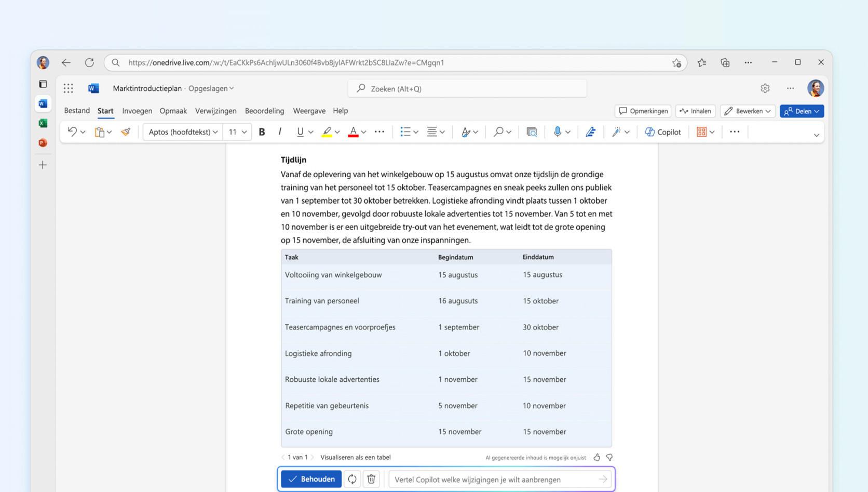The image size is (868, 492).
Task: Toggle Bold formatting
Action: pyautogui.click(x=262, y=132)
